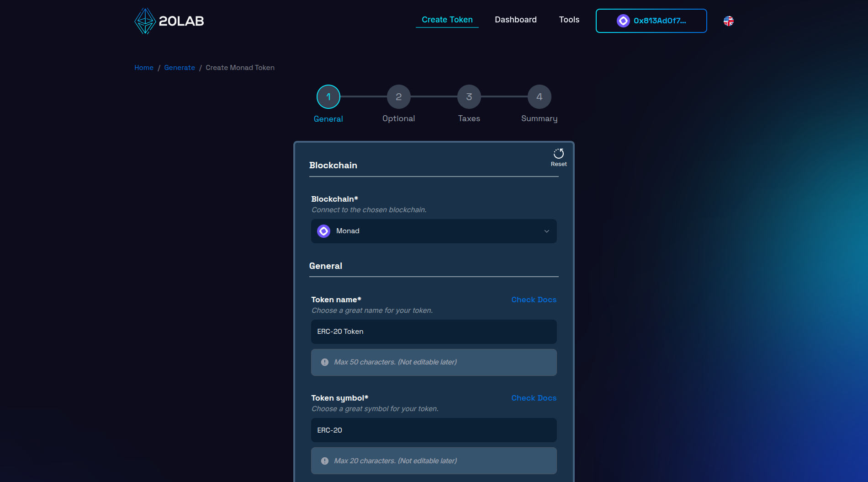Click the info icon beside Max 50 characters
This screenshot has width=868, height=482.
(x=324, y=362)
